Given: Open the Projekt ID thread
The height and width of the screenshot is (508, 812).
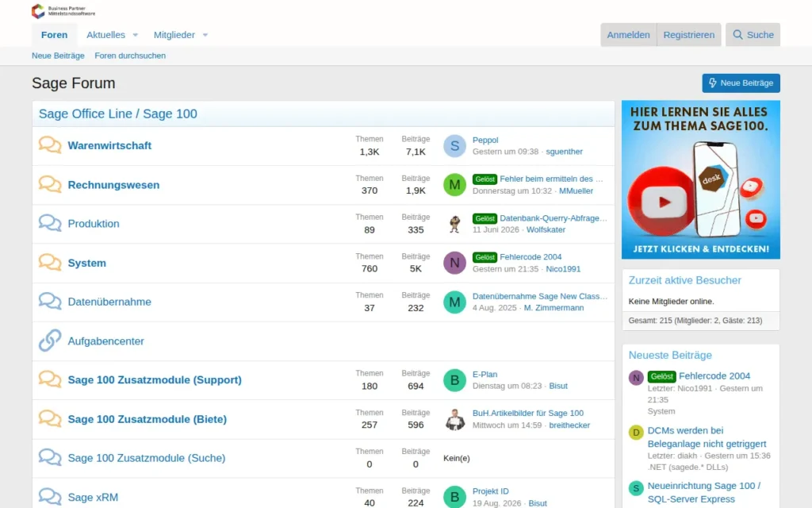Looking at the screenshot, I should (490, 491).
